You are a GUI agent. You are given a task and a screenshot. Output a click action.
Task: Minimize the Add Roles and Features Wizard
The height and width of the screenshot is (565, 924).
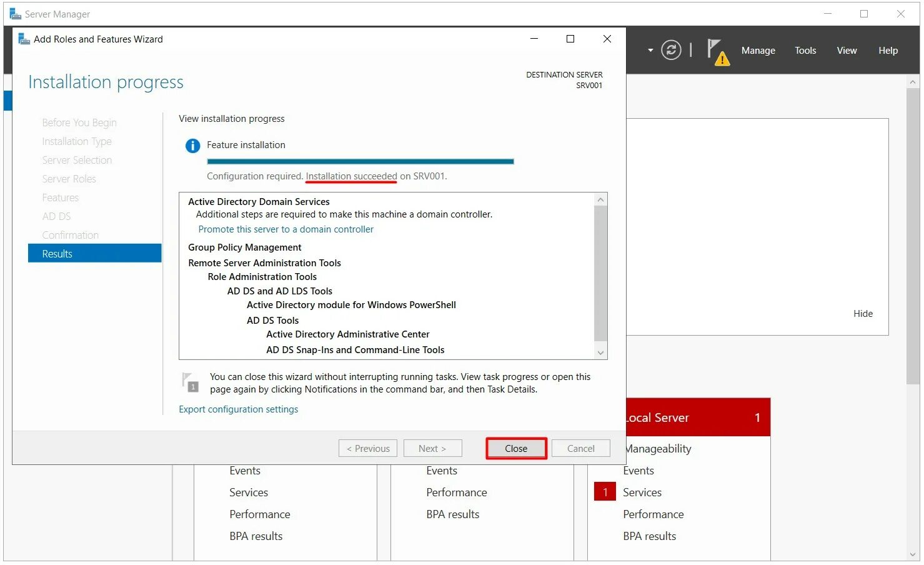click(534, 39)
